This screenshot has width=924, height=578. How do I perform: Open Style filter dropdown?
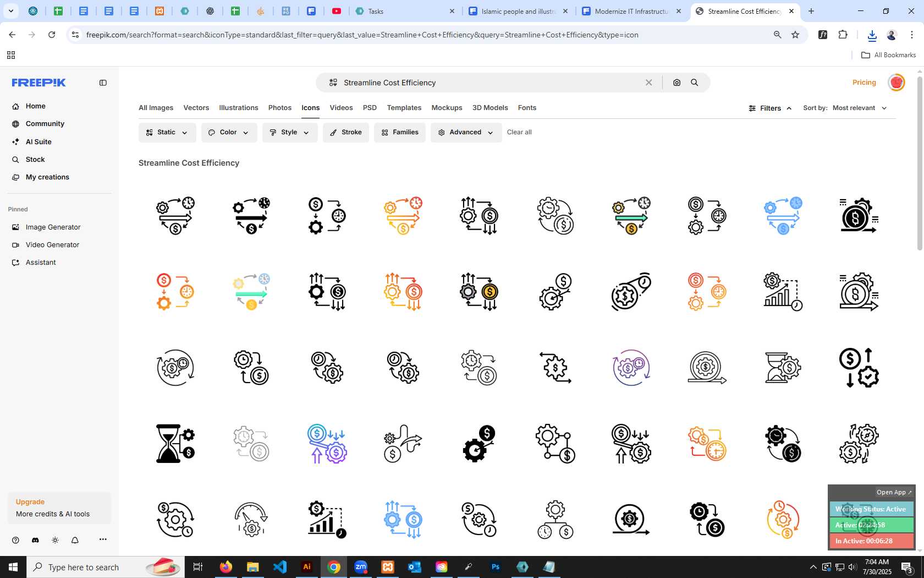[290, 133]
